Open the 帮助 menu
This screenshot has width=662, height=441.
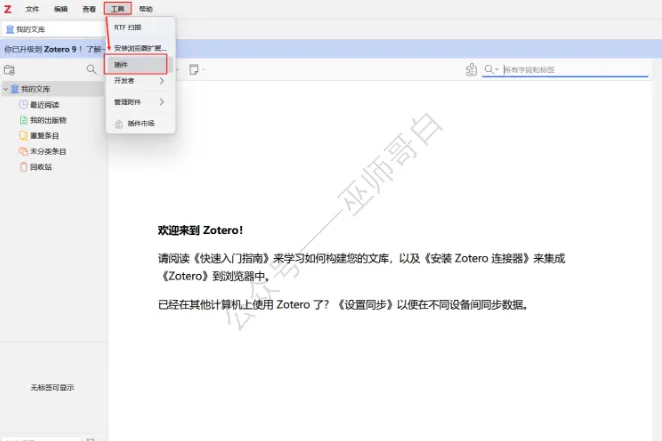tap(146, 9)
